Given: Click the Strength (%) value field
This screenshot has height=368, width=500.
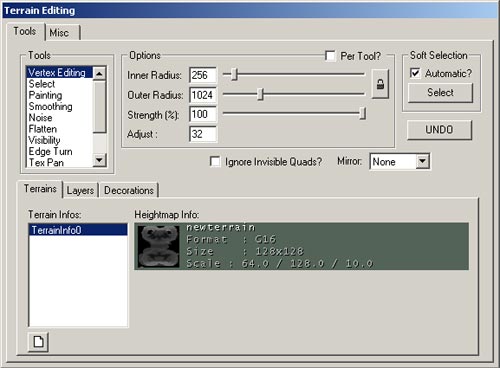Looking at the screenshot, I should click(203, 114).
